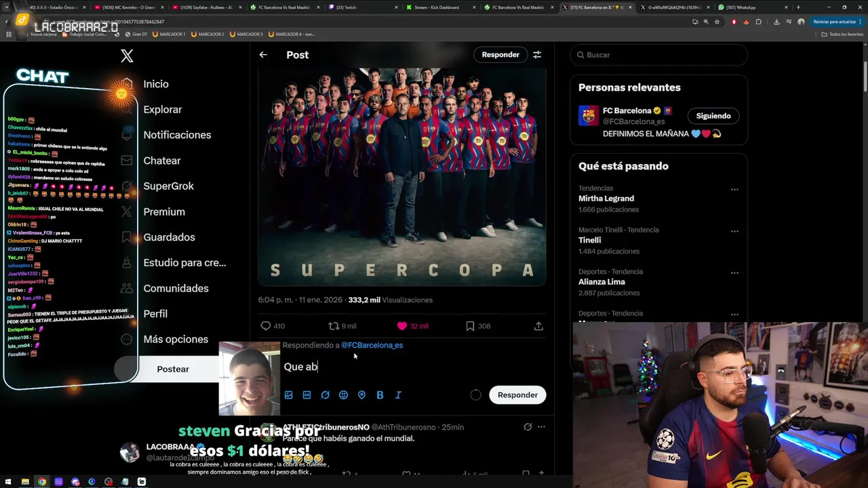This screenshot has width=868, height=488.
Task: Open Chatear in the sidebar
Action: (x=162, y=161)
